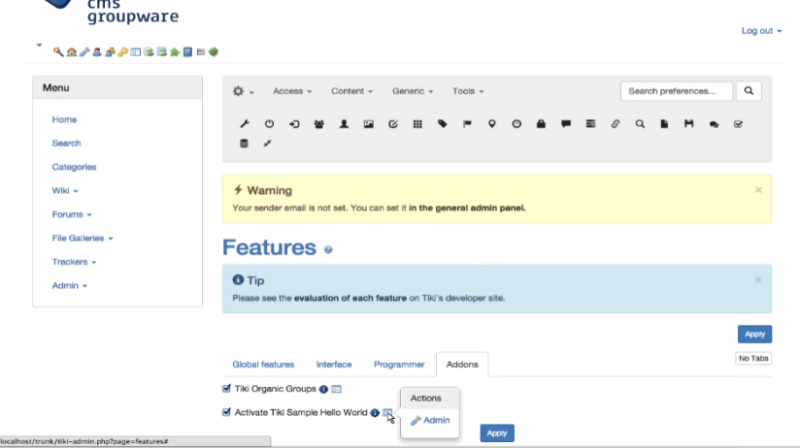
Task: Dismiss the Warning alert box
Action: coord(758,190)
